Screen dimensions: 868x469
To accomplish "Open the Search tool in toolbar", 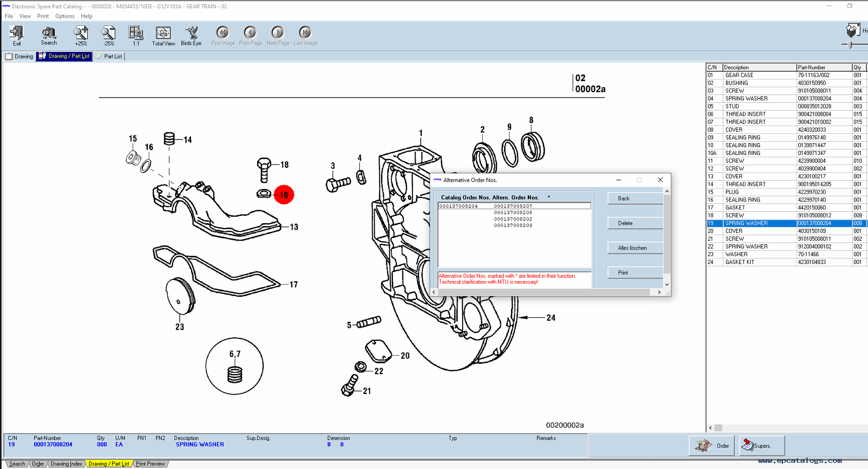I will pyautogui.click(x=49, y=35).
